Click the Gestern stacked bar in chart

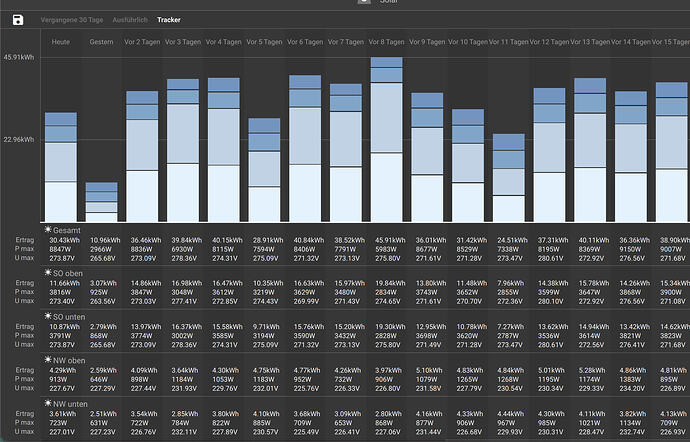(x=101, y=202)
